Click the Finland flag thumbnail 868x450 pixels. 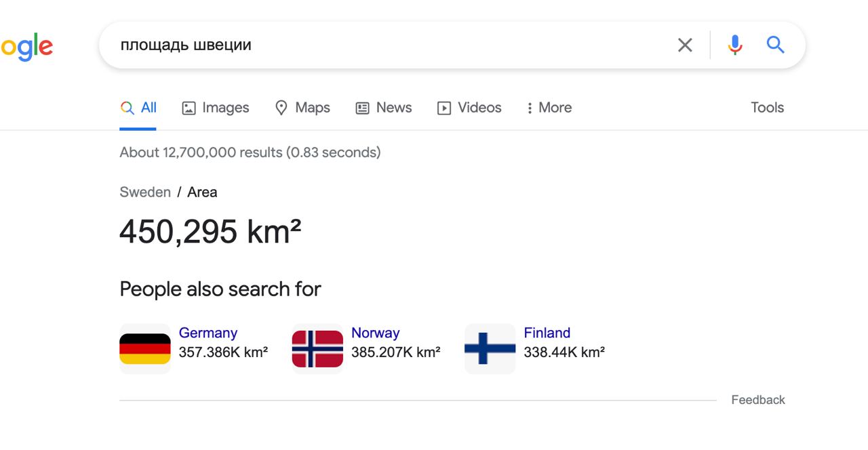point(490,348)
